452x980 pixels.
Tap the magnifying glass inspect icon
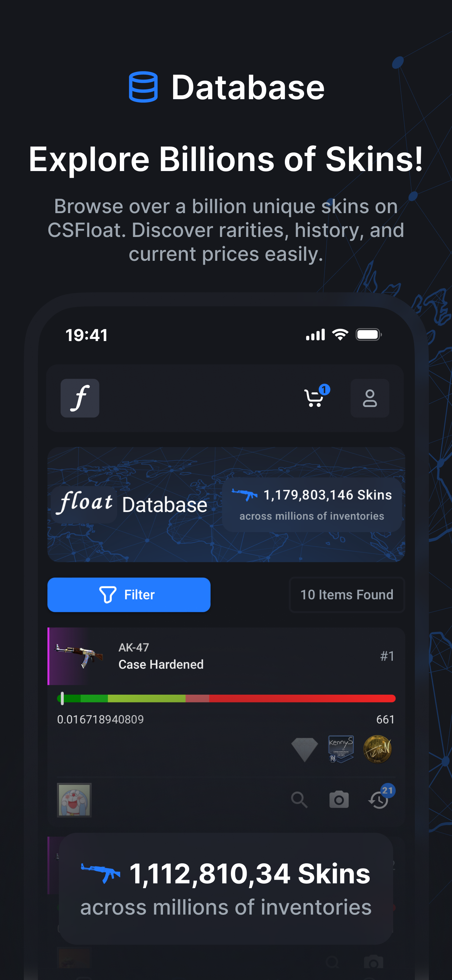coord(300,800)
